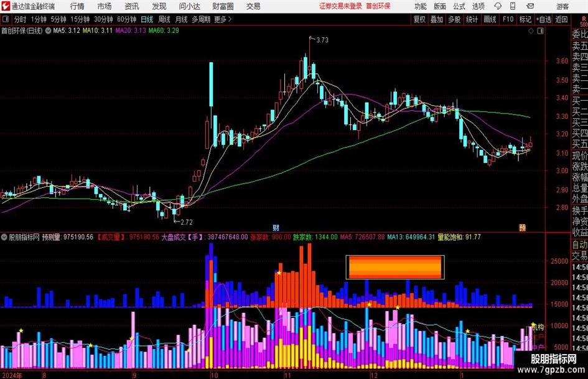Click the 首创环保 stock name in title bar
The width and height of the screenshot is (588, 379).
coord(378,6)
